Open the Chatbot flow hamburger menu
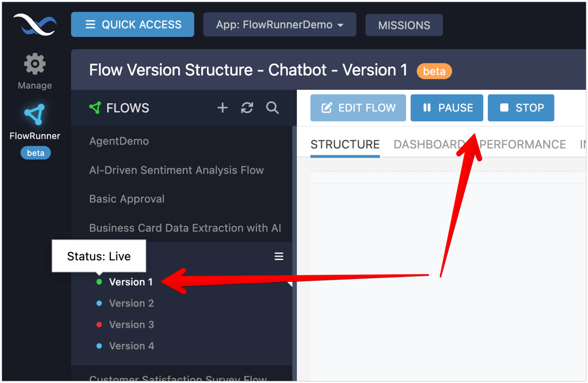The image size is (588, 383). pos(279,256)
